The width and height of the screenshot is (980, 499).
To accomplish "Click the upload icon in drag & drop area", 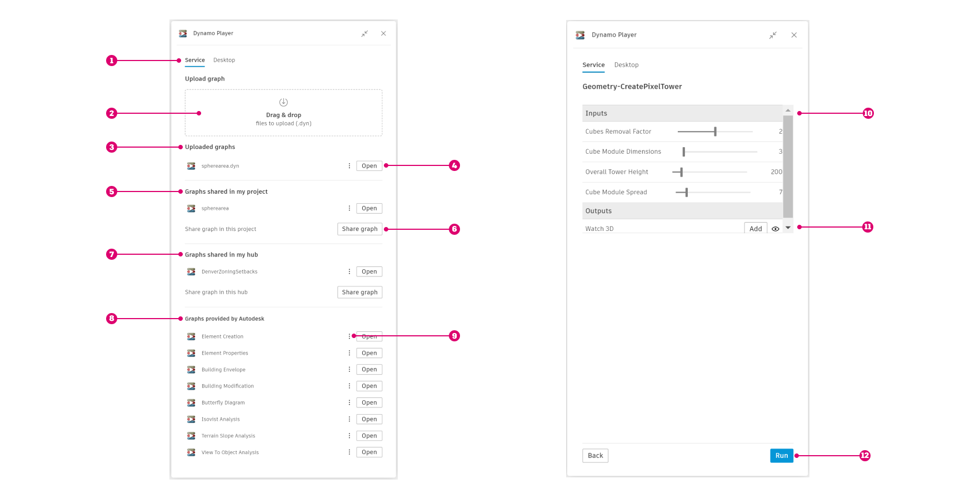I will click(283, 102).
